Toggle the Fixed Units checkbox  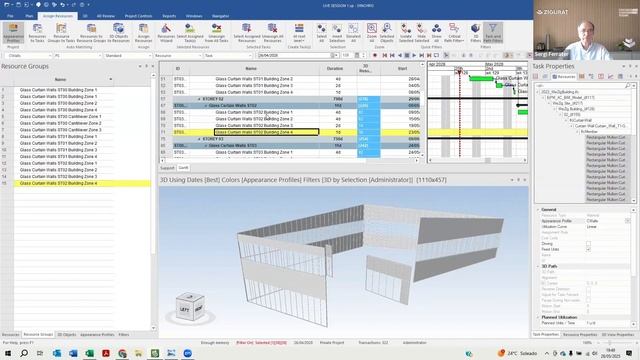pos(588,249)
